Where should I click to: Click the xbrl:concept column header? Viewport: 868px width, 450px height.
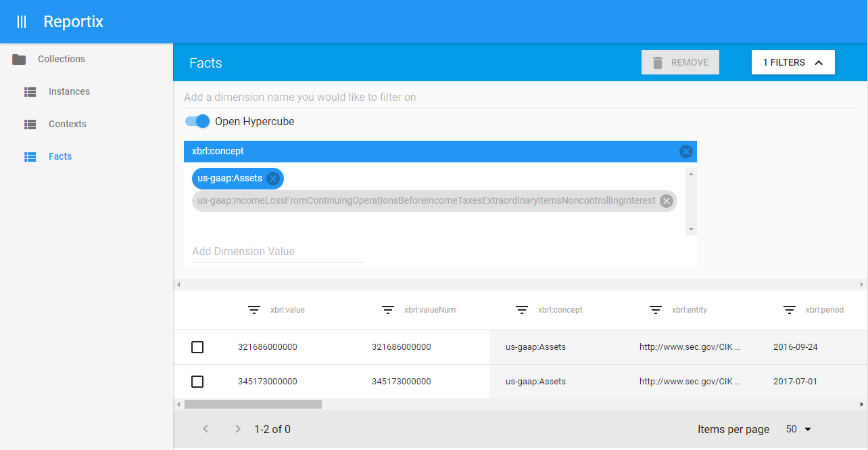pyautogui.click(x=560, y=310)
